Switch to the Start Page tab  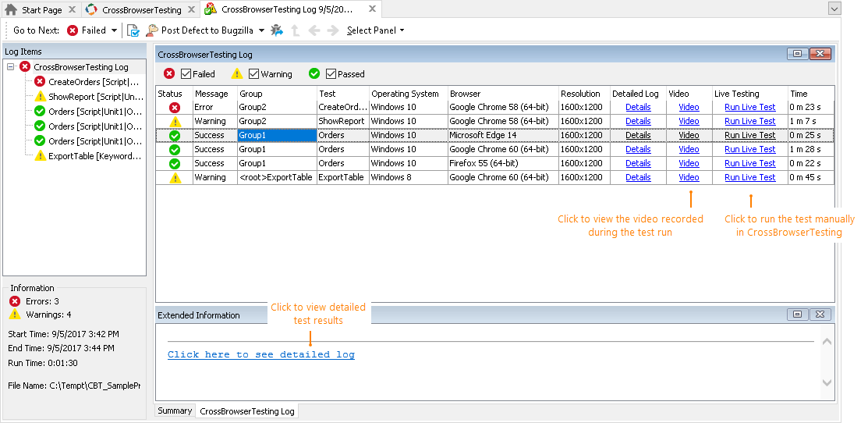tap(41, 10)
